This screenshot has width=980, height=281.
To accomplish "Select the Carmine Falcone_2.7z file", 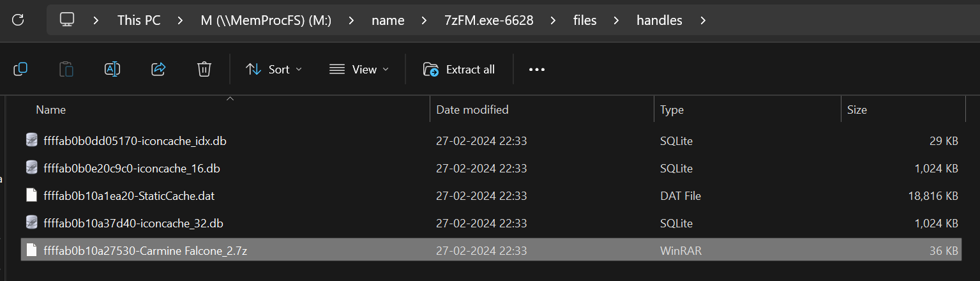I will coord(145,251).
